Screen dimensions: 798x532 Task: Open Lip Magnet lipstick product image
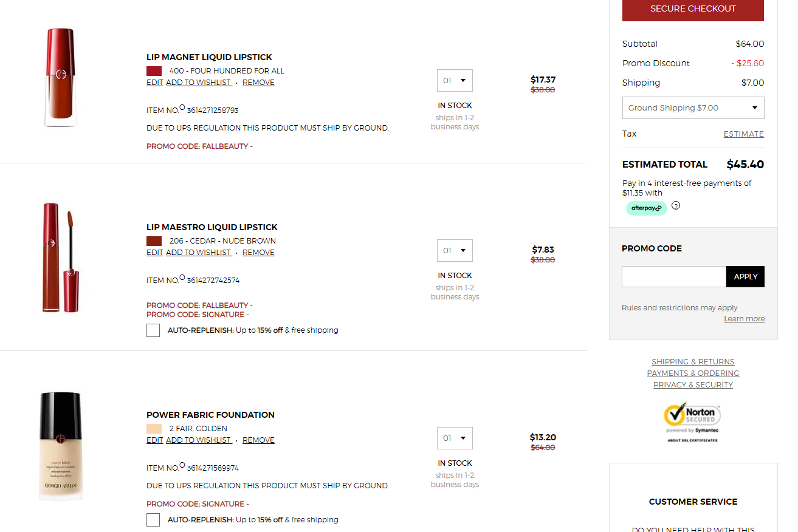point(60,78)
